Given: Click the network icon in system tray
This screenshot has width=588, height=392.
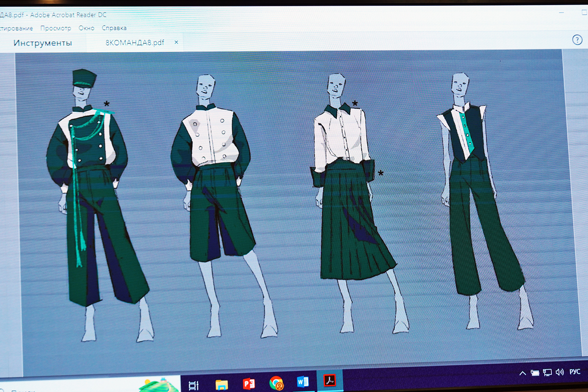Looking at the screenshot, I should tap(547, 372).
